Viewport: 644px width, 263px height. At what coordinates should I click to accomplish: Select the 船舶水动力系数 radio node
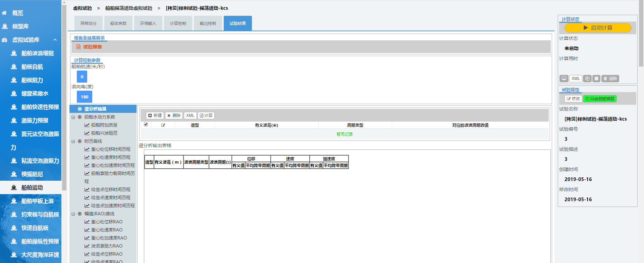pyautogui.click(x=80, y=117)
